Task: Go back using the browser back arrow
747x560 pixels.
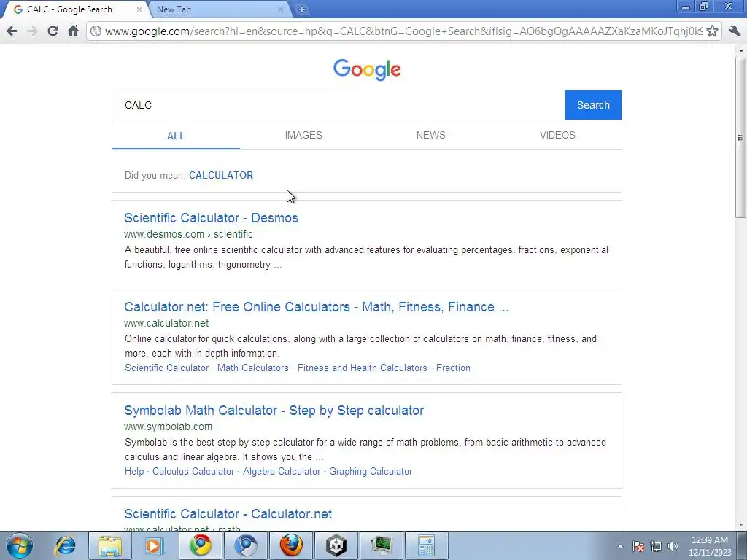Action: [x=12, y=31]
